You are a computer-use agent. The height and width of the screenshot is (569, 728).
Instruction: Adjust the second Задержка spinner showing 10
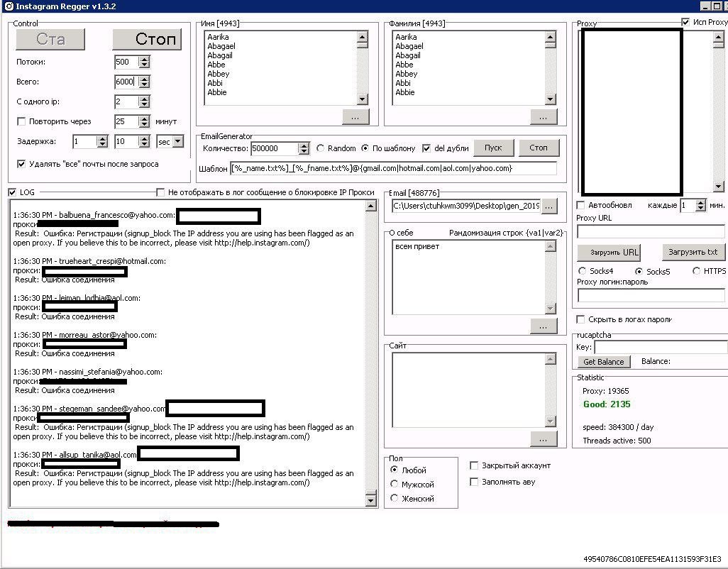pos(144,142)
